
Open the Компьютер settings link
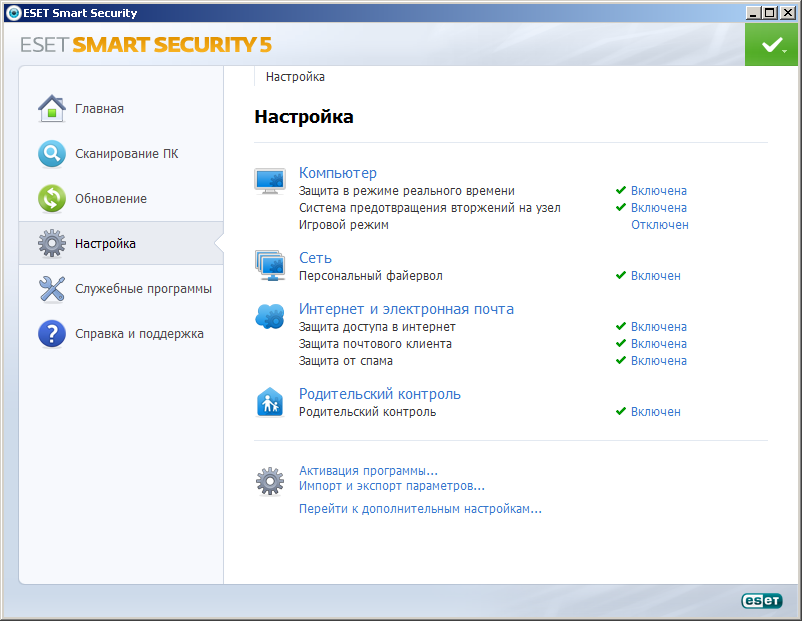tap(338, 173)
